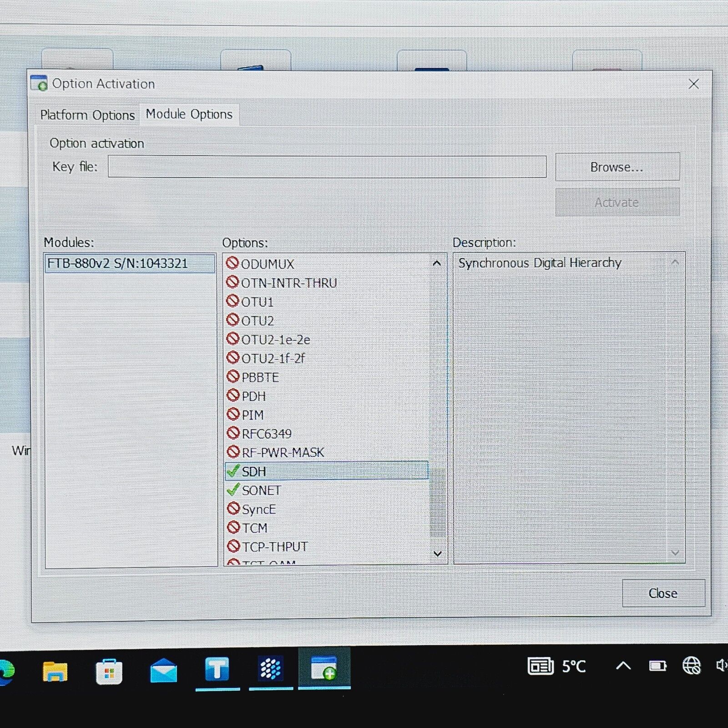The image size is (728, 728).
Task: Click the battery status tray icon
Action: coord(657,666)
